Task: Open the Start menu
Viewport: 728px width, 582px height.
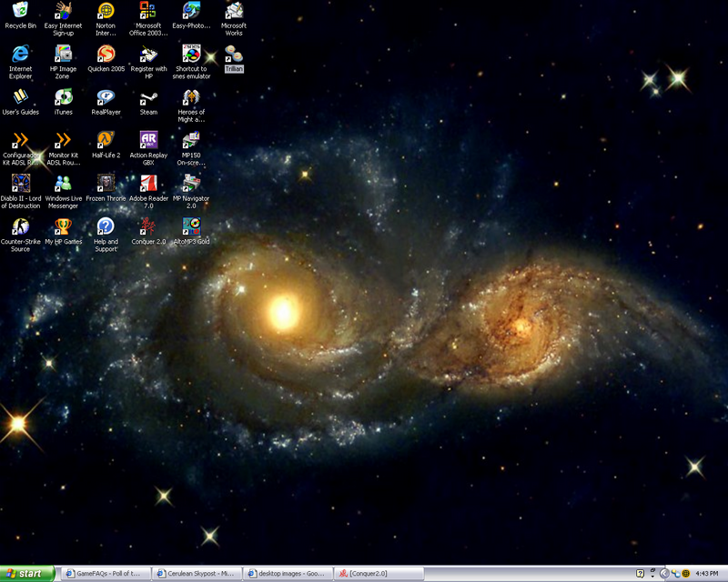Action: click(x=25, y=573)
